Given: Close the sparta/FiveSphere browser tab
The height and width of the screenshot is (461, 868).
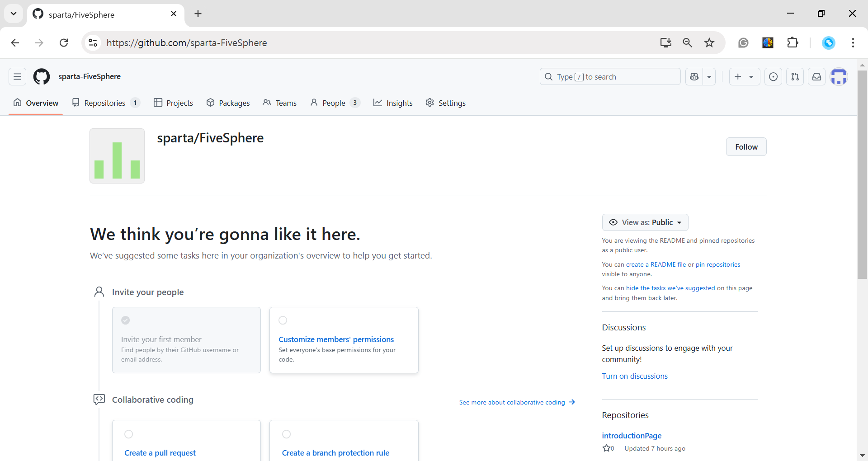Looking at the screenshot, I should click(174, 14).
